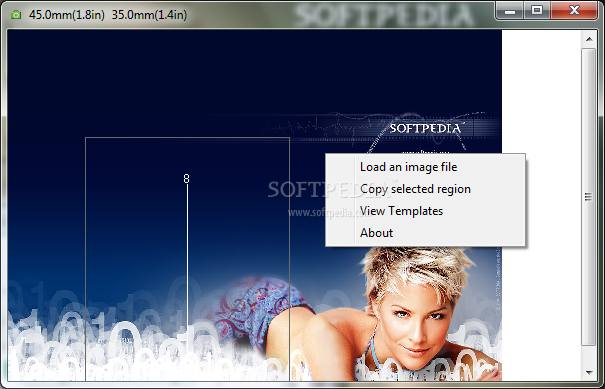Click the 35.0mm(1.4in) title text
The width and height of the screenshot is (605, 389).
click(x=149, y=15)
